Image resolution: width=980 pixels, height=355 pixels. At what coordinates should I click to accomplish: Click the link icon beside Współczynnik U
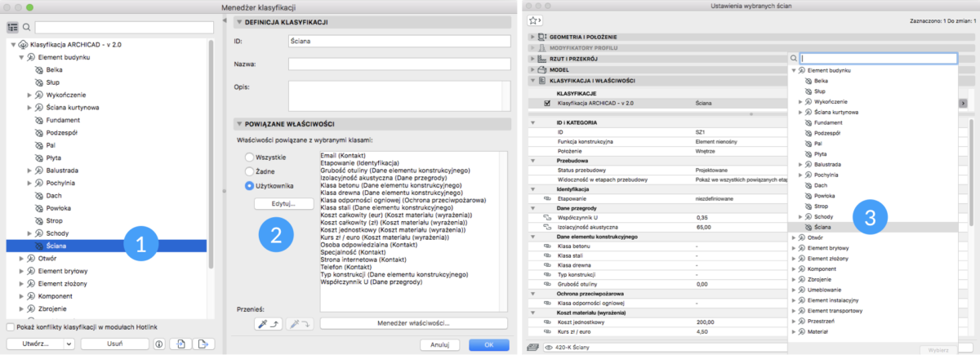[x=546, y=216]
